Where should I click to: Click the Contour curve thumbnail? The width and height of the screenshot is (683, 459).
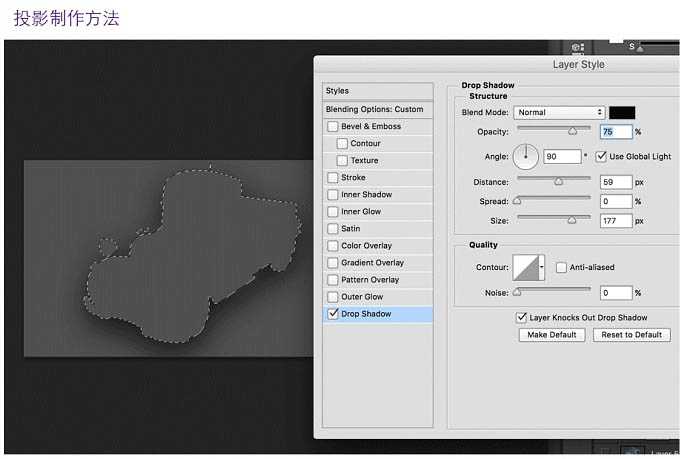point(526,267)
